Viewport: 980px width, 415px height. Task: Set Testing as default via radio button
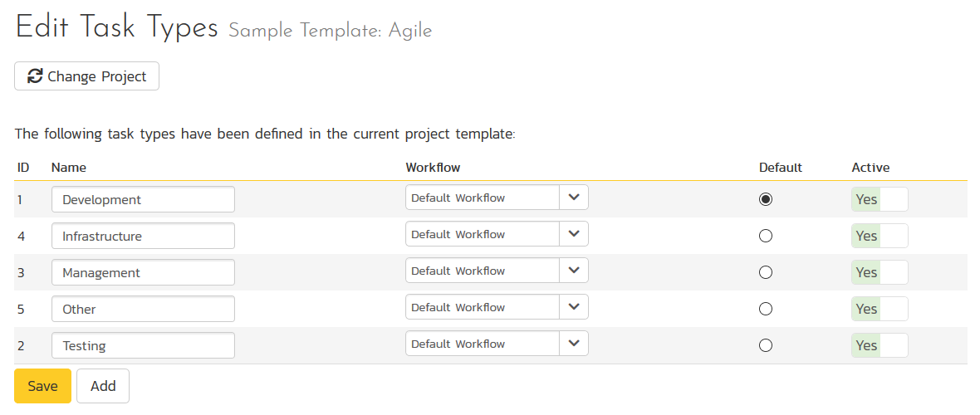766,345
